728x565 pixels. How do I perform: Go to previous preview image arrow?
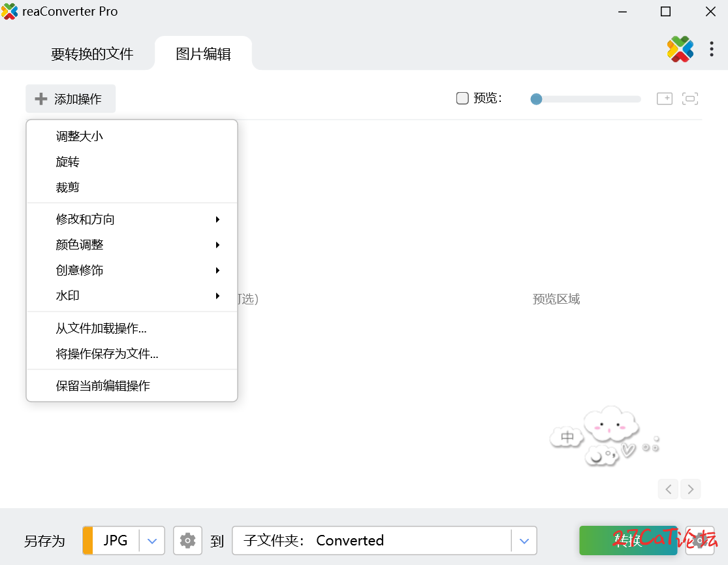pyautogui.click(x=668, y=489)
